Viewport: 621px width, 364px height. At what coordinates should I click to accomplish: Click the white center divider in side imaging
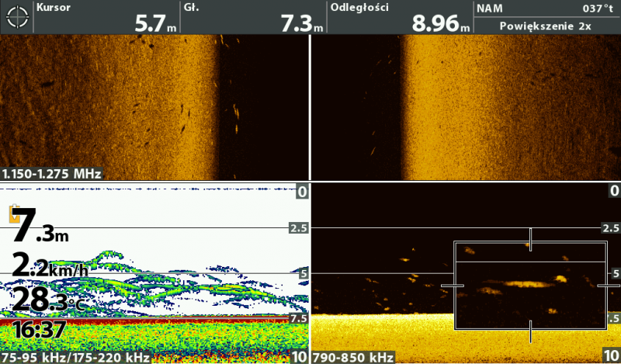(310, 107)
